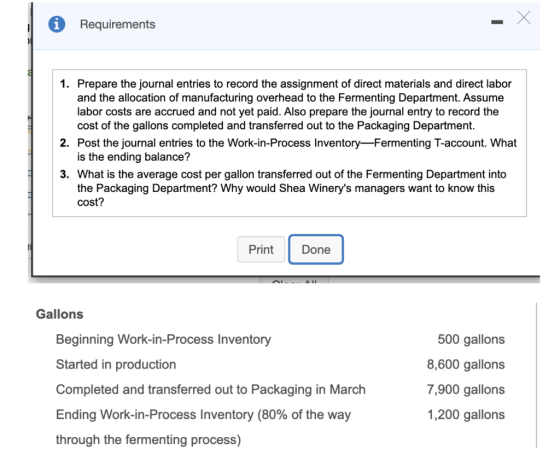This screenshot has width=560, height=455.
Task: Click the 1,200 gallons value
Action: pyautogui.click(x=466, y=415)
